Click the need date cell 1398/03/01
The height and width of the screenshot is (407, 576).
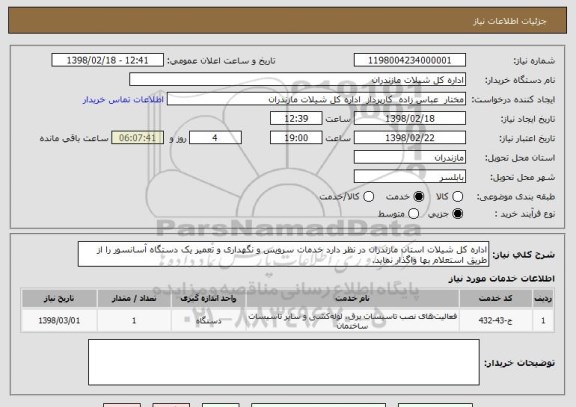[x=59, y=321]
